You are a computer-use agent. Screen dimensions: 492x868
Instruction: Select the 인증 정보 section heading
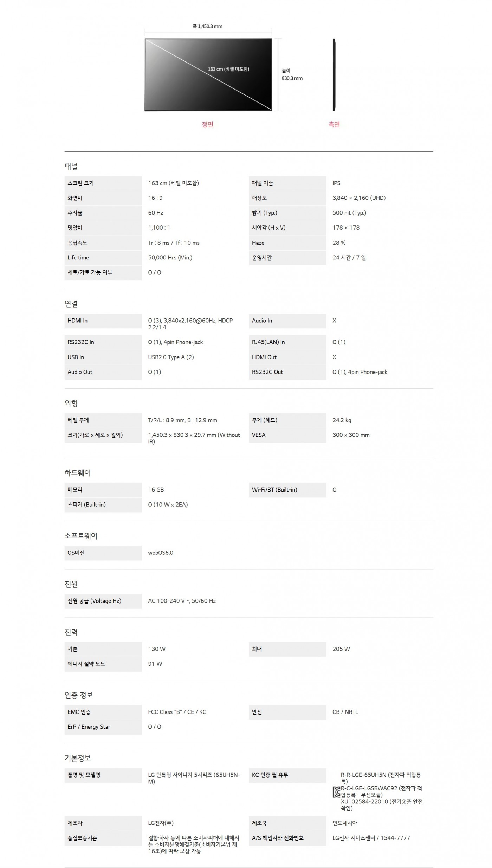79,695
